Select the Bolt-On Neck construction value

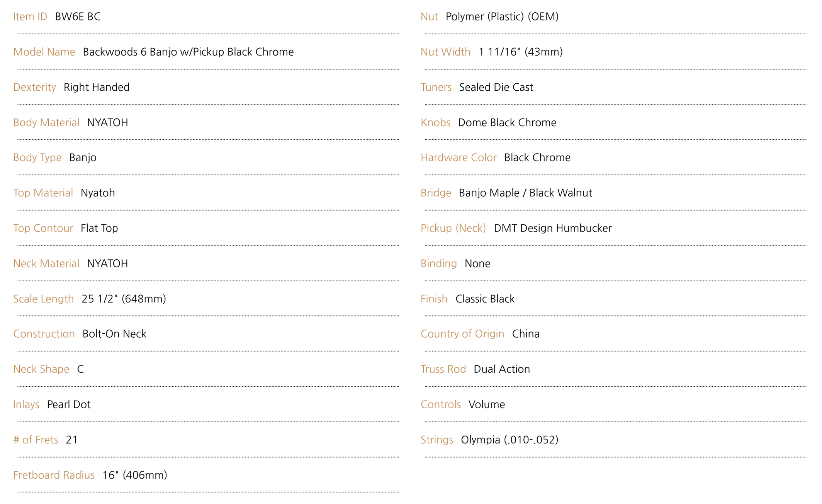(114, 334)
